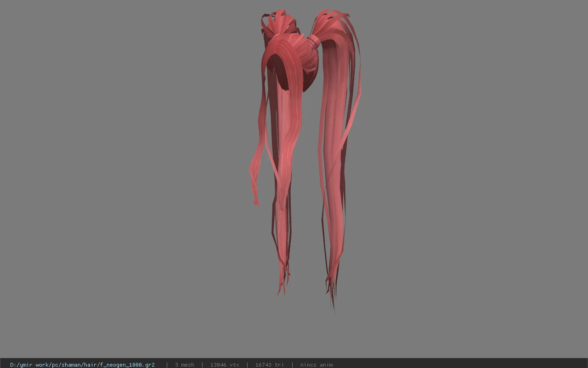Click the 'nincs anim' status entry
Viewport: 588px width, 368px height.
tap(317, 365)
